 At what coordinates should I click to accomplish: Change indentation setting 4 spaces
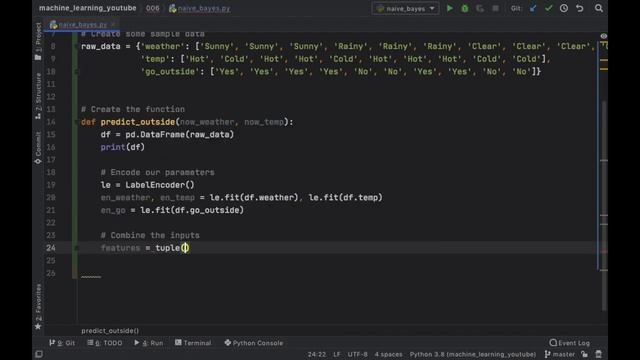click(388, 354)
